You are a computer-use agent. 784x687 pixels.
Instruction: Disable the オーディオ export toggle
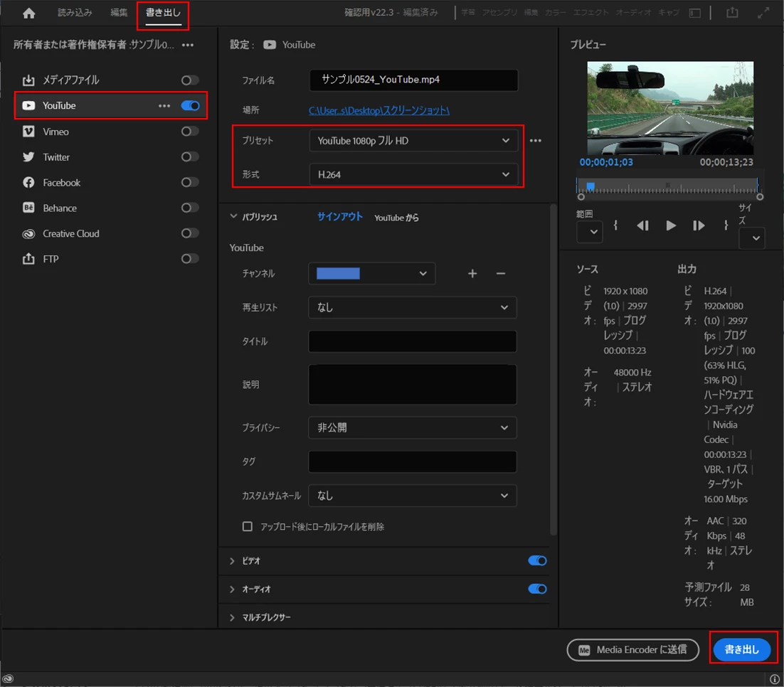point(537,589)
